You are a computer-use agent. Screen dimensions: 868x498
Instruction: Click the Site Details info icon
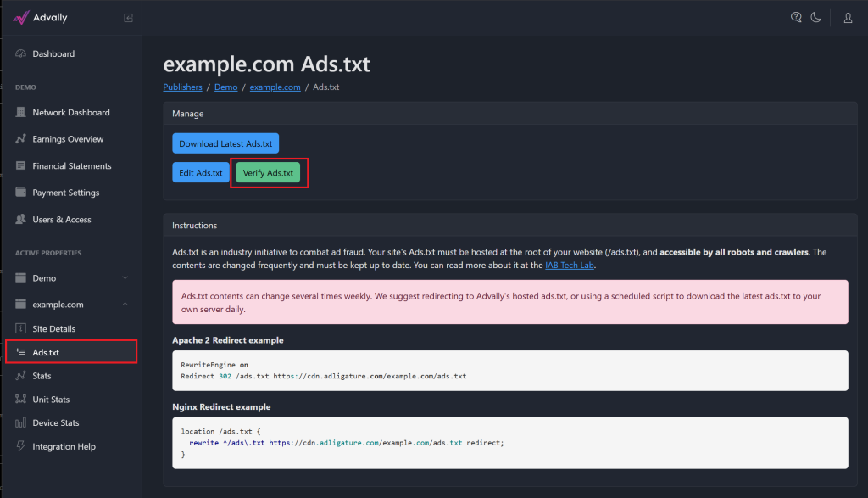point(20,328)
